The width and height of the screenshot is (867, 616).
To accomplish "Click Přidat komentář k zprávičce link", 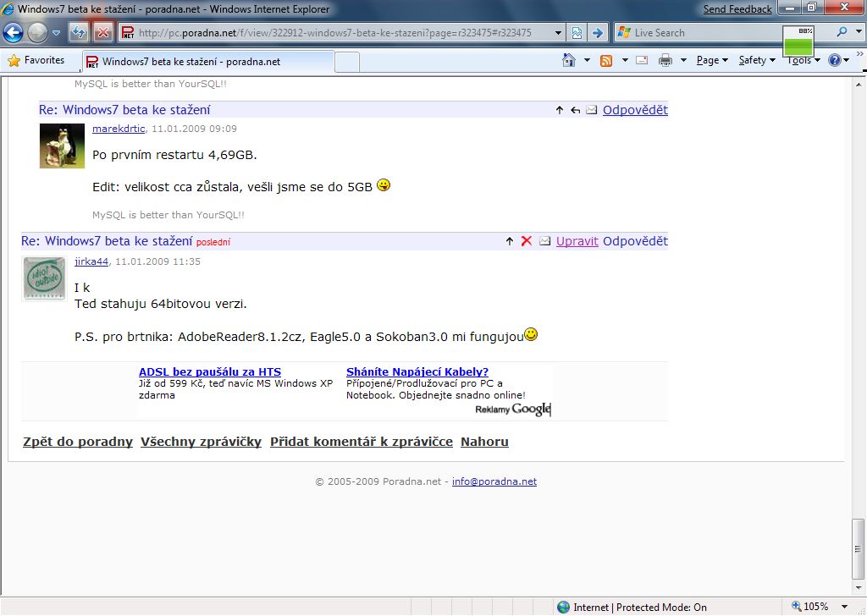I will (x=362, y=442).
